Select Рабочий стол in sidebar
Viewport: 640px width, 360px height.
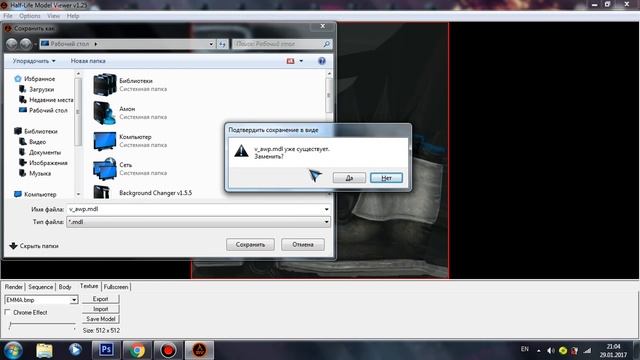pyautogui.click(x=48, y=110)
